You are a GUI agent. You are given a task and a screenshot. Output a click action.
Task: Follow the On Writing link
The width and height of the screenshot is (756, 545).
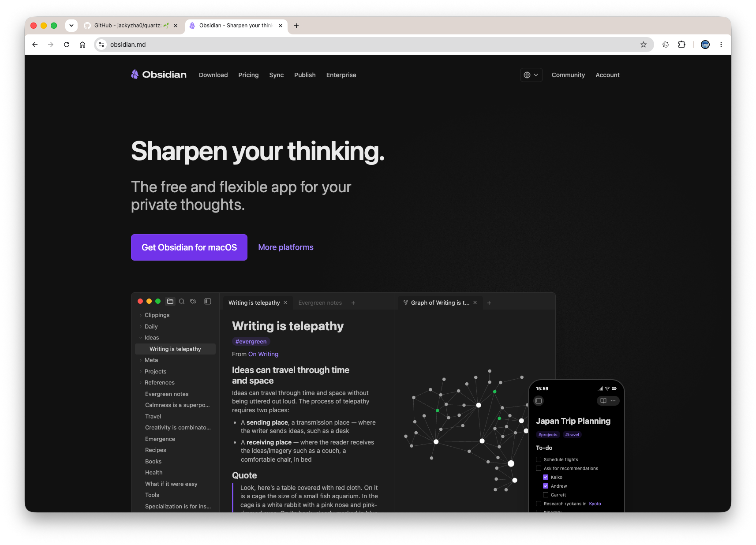[263, 354]
